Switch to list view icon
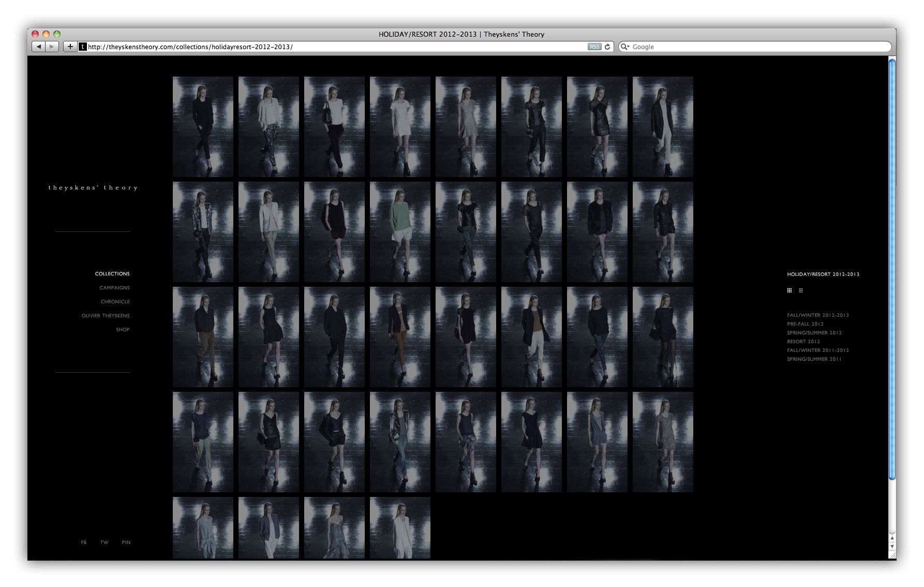This screenshot has height=587, width=924. 801,290
